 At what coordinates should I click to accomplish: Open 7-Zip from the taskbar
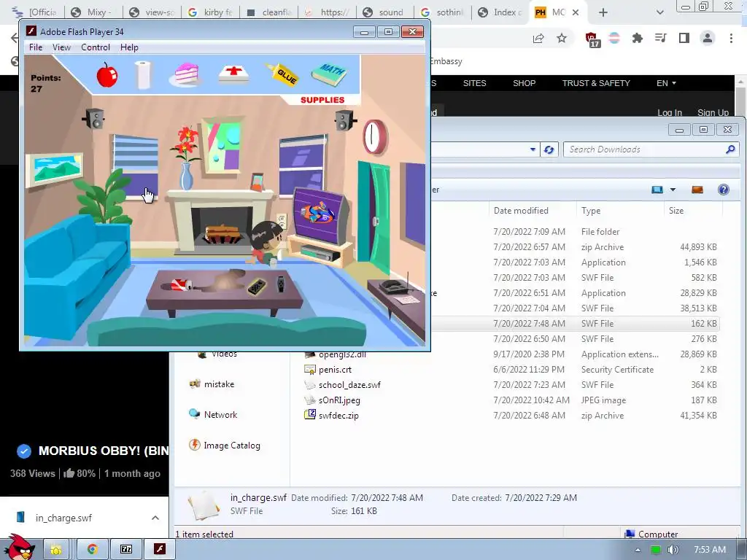pyautogui.click(x=126, y=549)
